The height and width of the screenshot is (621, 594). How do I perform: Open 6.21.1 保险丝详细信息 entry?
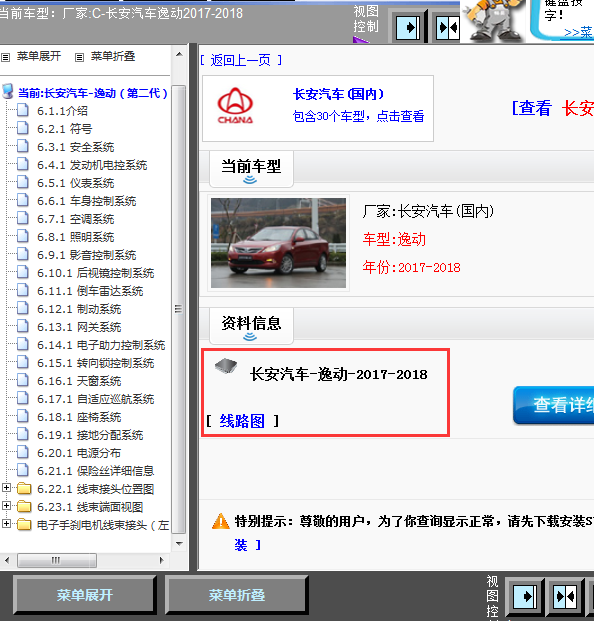click(95, 471)
